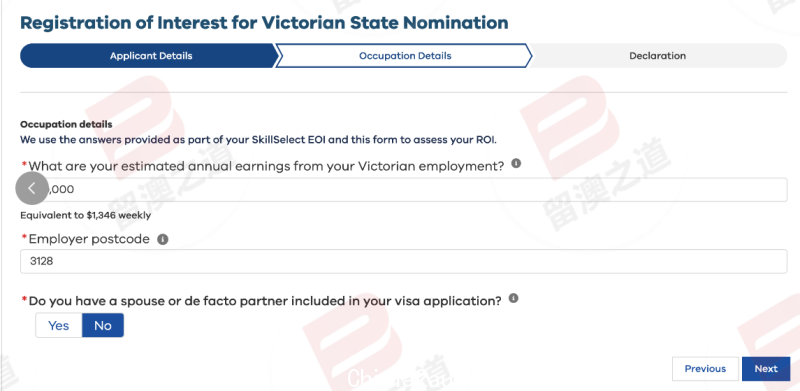Viewport: 800px width, 391px height.
Task: Click the Registration of Interest page heading
Action: click(x=264, y=23)
